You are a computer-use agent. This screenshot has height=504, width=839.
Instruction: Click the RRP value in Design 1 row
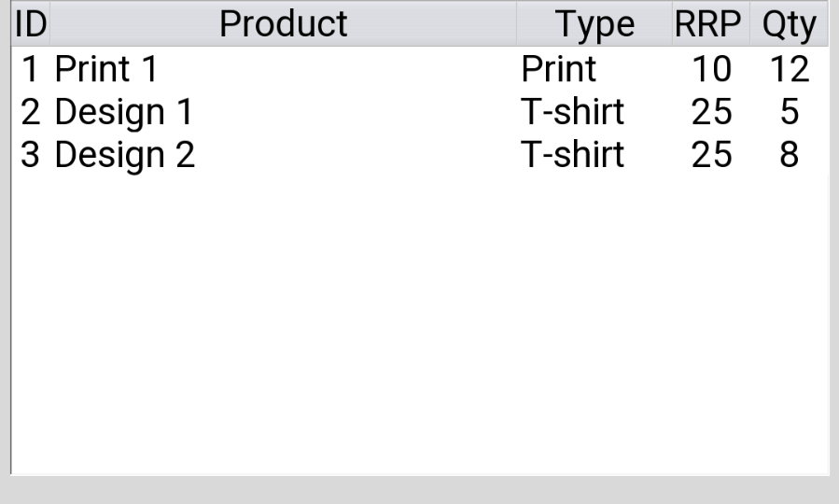point(711,112)
